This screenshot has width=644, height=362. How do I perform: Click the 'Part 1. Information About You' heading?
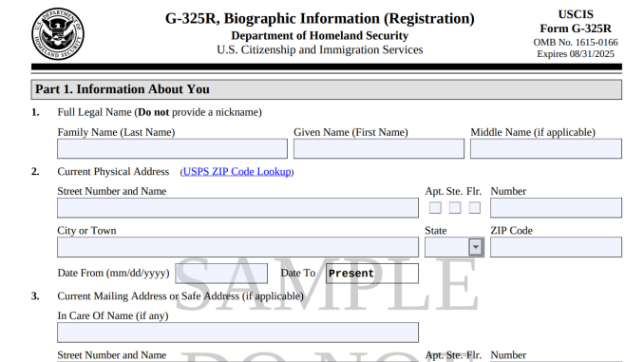(x=123, y=89)
